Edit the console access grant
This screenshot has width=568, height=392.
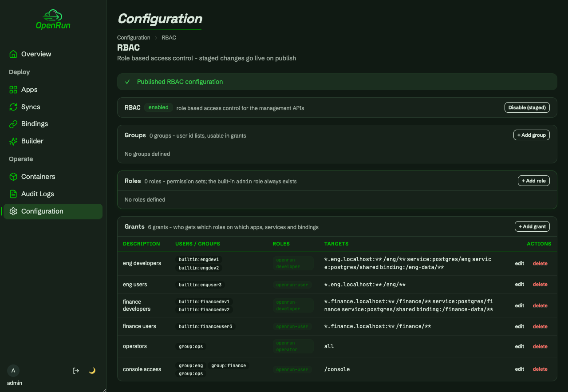[x=520, y=369]
